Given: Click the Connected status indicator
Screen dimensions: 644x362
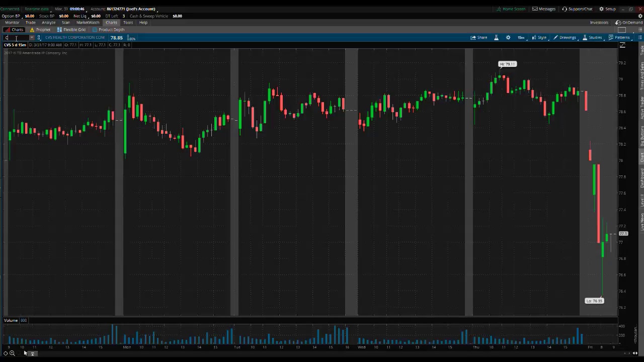Looking at the screenshot, I should (10, 9).
